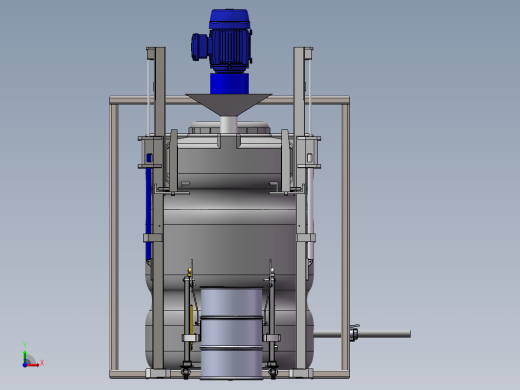Screen dimensions: 520x390
Task: Select the blue cylindrical motor mount
Action: 229,84
